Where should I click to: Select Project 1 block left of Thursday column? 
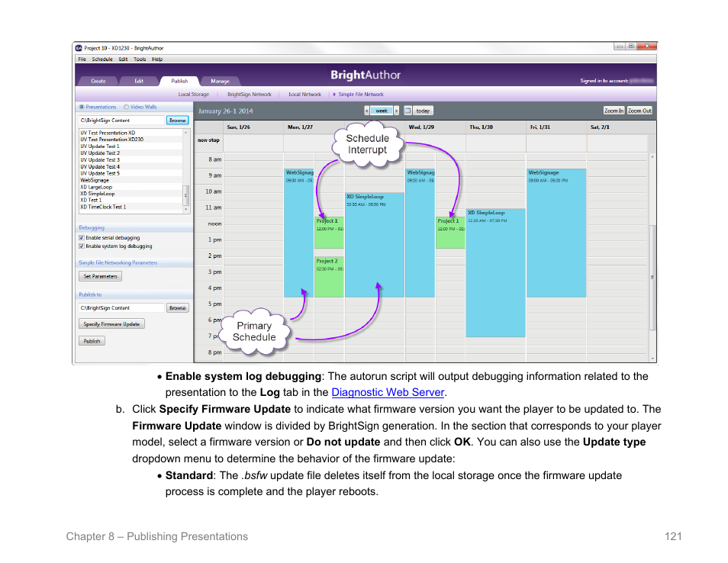coord(450,233)
